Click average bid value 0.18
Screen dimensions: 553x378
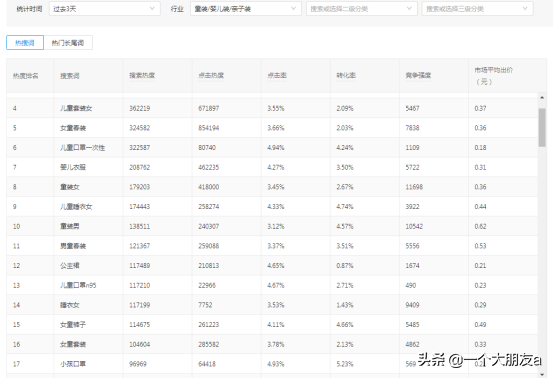click(x=480, y=148)
